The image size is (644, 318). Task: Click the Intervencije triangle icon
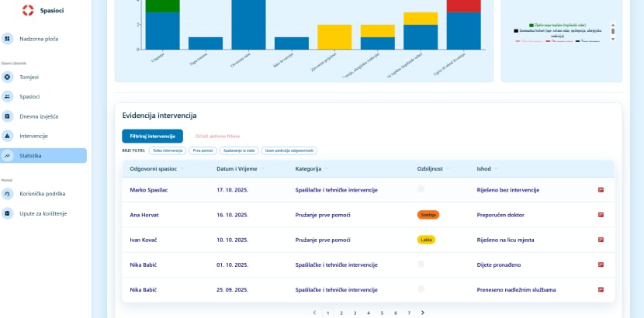pyautogui.click(x=7, y=136)
